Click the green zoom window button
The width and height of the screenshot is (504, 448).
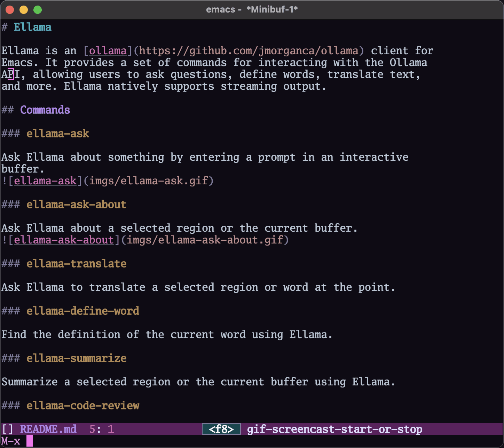click(x=38, y=10)
